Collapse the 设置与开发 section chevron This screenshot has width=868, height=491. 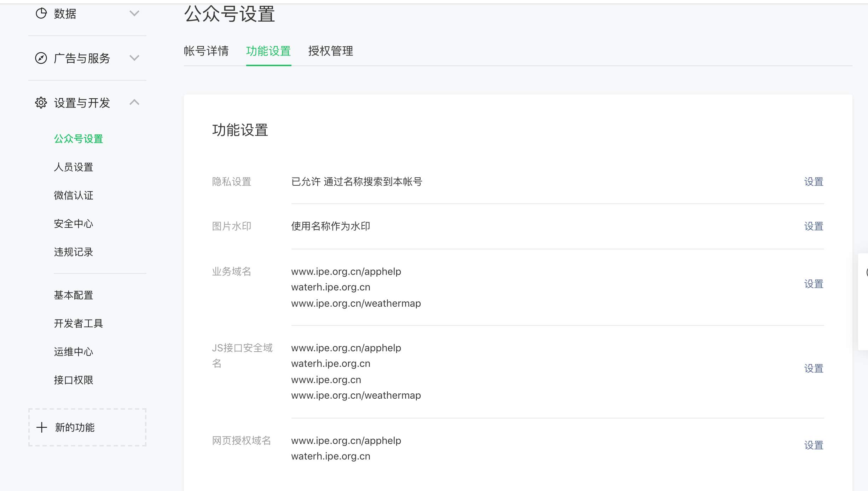[134, 103]
